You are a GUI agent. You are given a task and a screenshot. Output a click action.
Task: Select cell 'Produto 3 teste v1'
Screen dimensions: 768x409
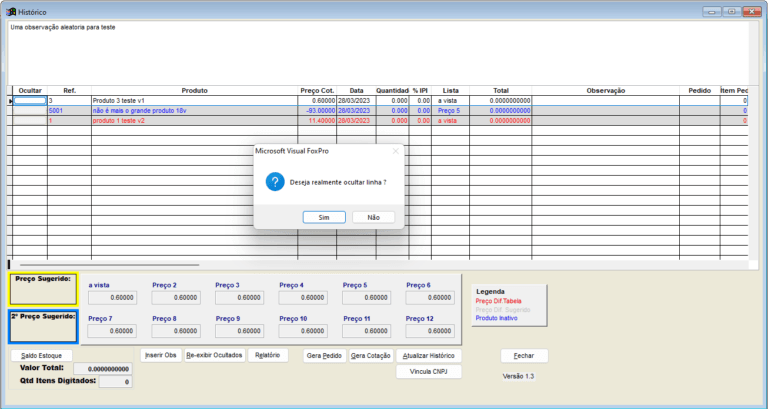click(194, 100)
